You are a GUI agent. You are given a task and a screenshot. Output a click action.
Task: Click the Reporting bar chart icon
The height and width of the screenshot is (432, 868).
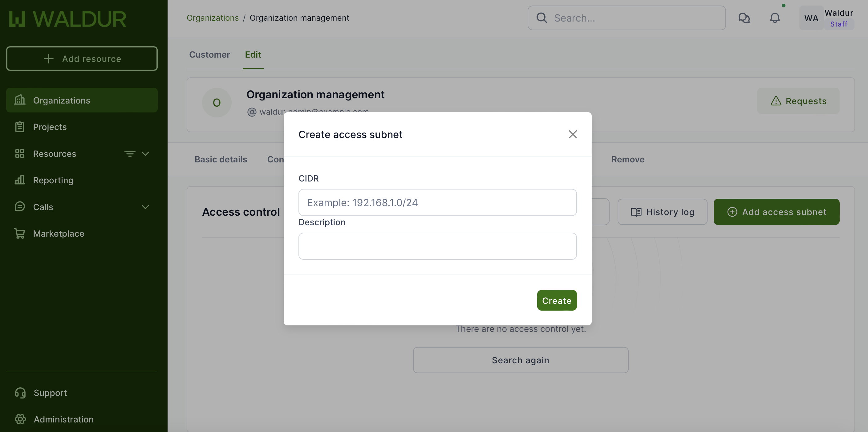(19, 180)
